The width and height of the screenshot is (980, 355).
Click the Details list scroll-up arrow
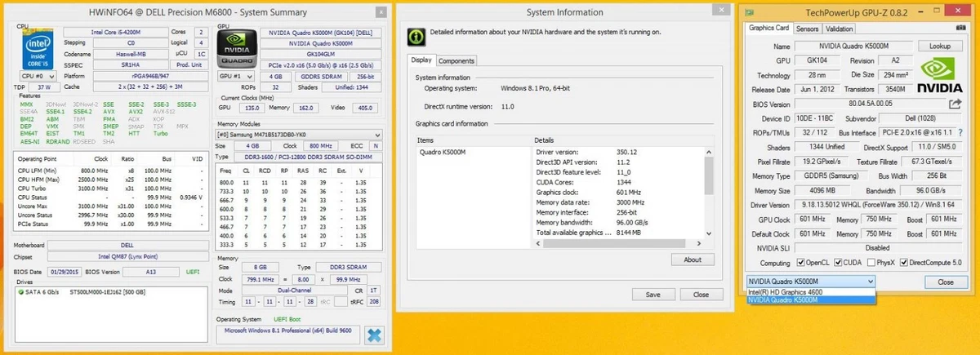(x=708, y=151)
